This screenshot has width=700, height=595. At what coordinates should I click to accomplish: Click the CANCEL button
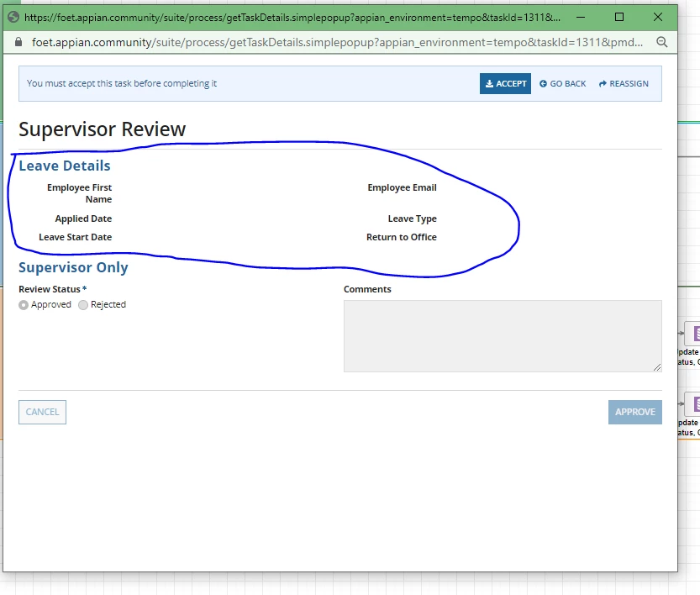42,412
